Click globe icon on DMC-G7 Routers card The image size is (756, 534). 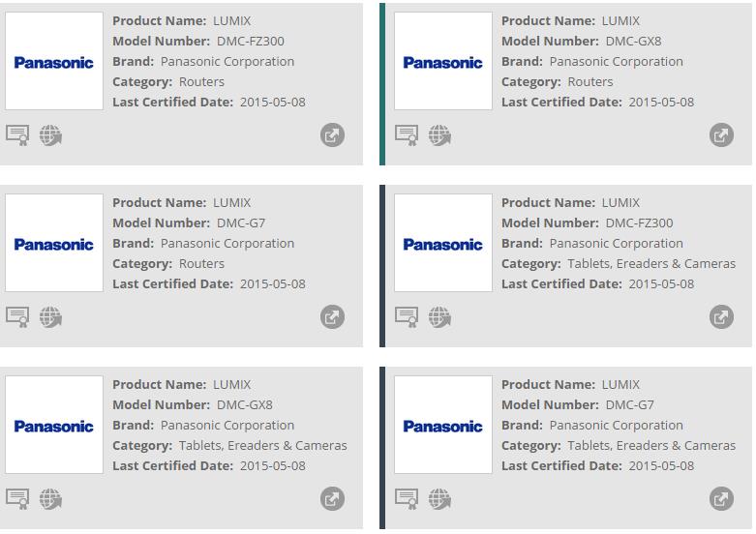[x=50, y=317]
